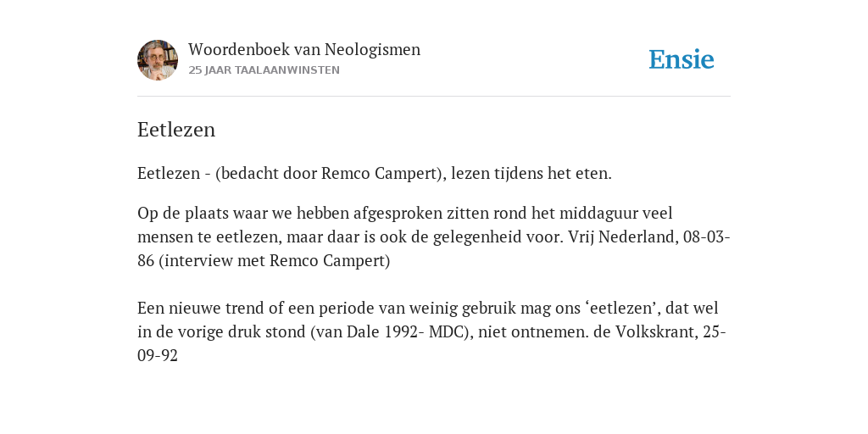Viewport: 868px width, 434px height.
Task: Open the Woordenboek van Neologismen title
Action: 304,50
